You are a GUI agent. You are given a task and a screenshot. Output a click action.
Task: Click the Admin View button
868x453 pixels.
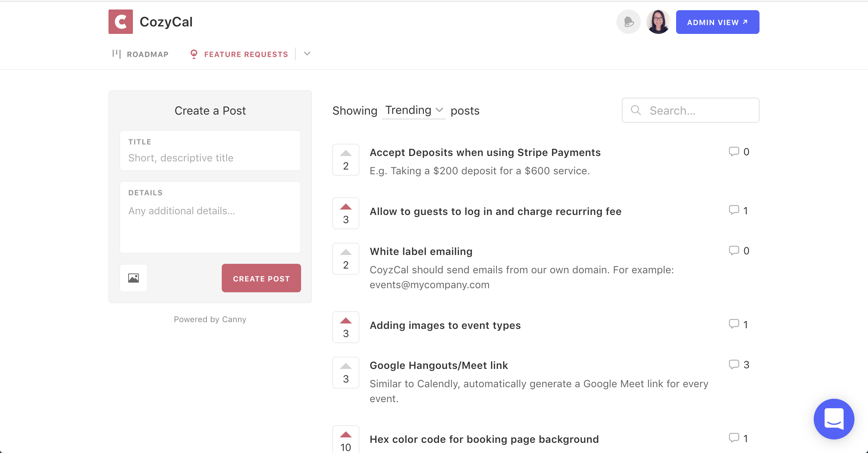coord(717,22)
